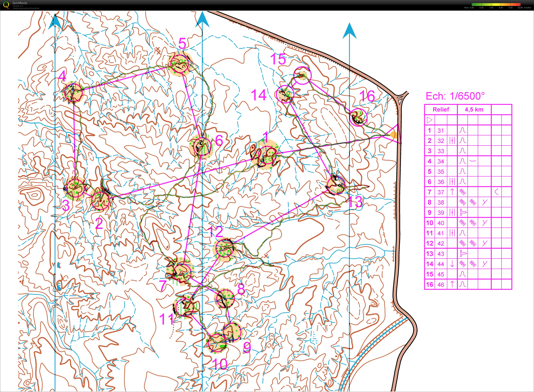The image size is (534, 392).
Task: Click row number 9 in the table
Action: (430, 213)
